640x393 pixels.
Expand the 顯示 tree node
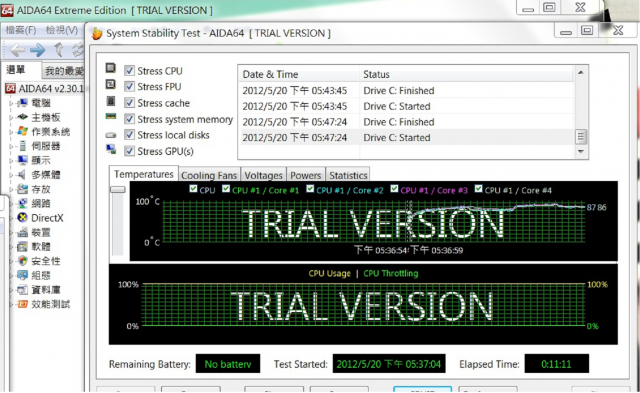[11, 160]
